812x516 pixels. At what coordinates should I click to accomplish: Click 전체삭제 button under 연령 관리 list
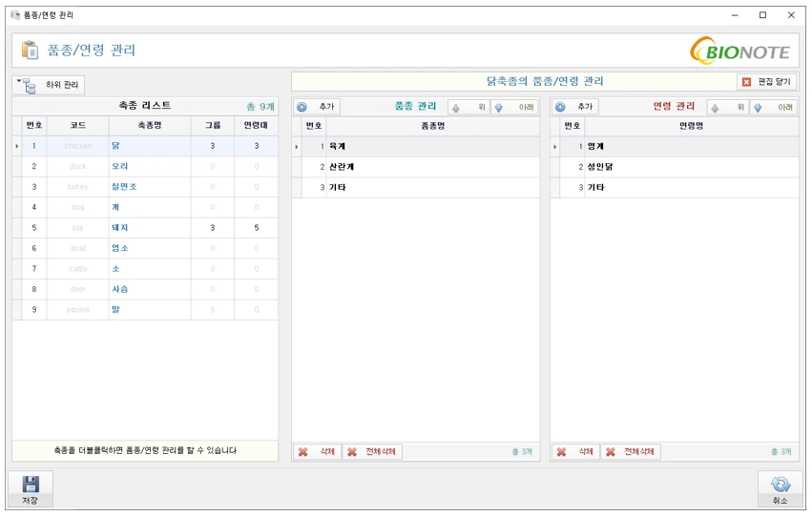coord(631,452)
